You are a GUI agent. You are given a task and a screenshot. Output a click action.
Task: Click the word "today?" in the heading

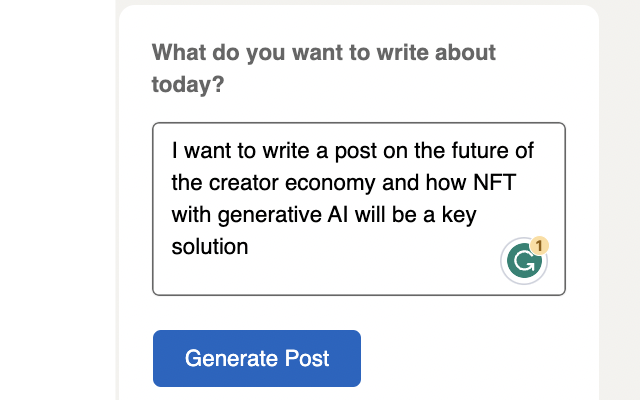point(188,85)
